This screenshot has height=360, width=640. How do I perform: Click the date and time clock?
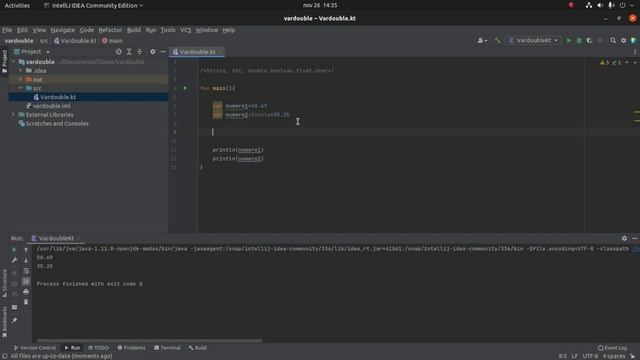click(x=320, y=5)
